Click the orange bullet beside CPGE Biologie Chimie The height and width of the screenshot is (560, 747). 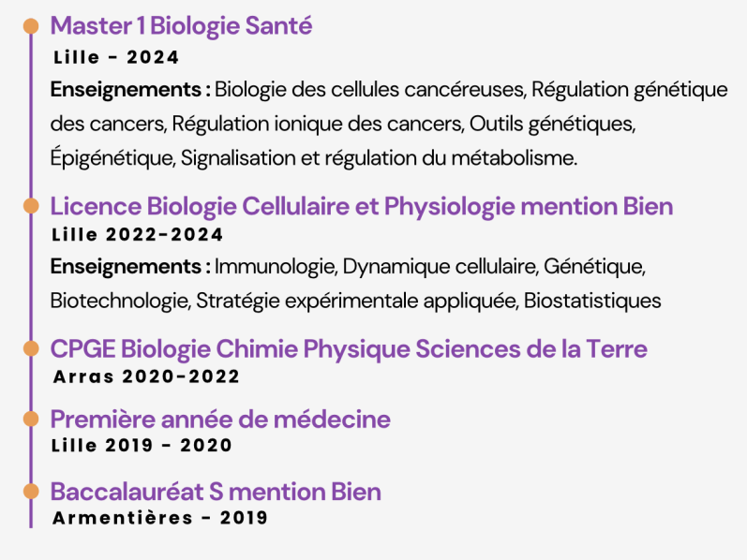click(31, 349)
